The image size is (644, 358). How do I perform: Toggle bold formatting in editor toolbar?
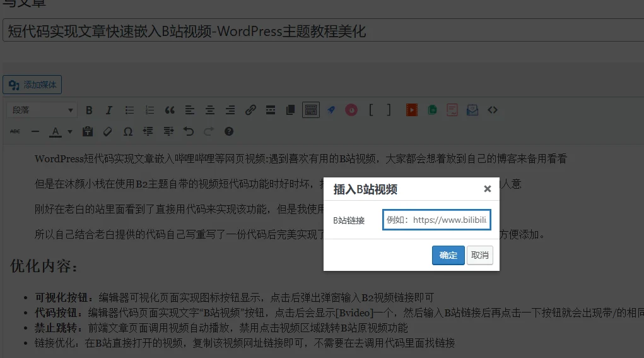click(89, 110)
